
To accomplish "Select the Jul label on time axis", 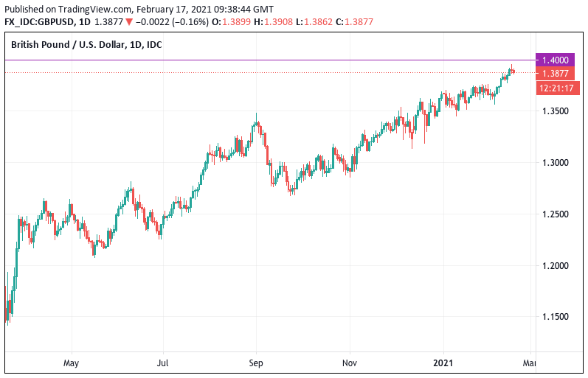I will pyautogui.click(x=163, y=363).
